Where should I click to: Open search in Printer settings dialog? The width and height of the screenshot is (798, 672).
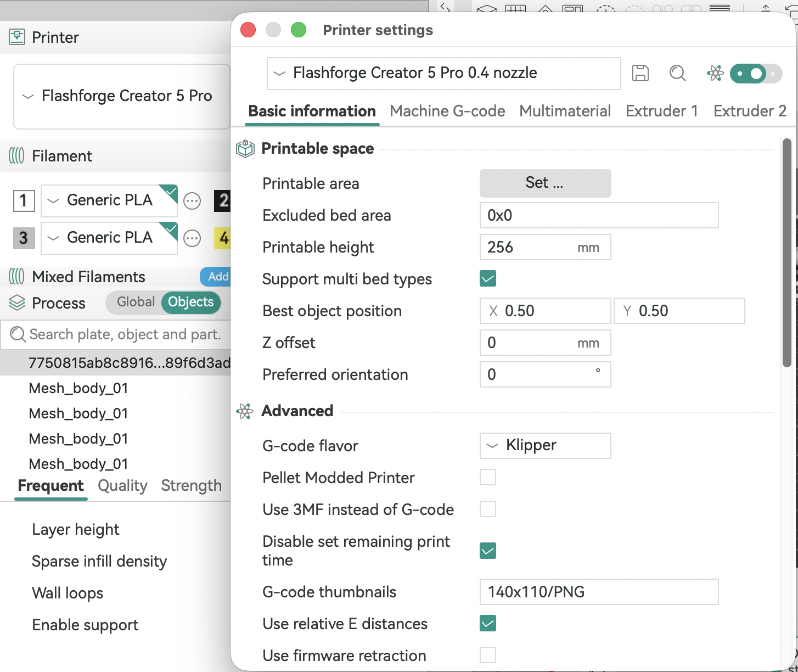pyautogui.click(x=678, y=73)
